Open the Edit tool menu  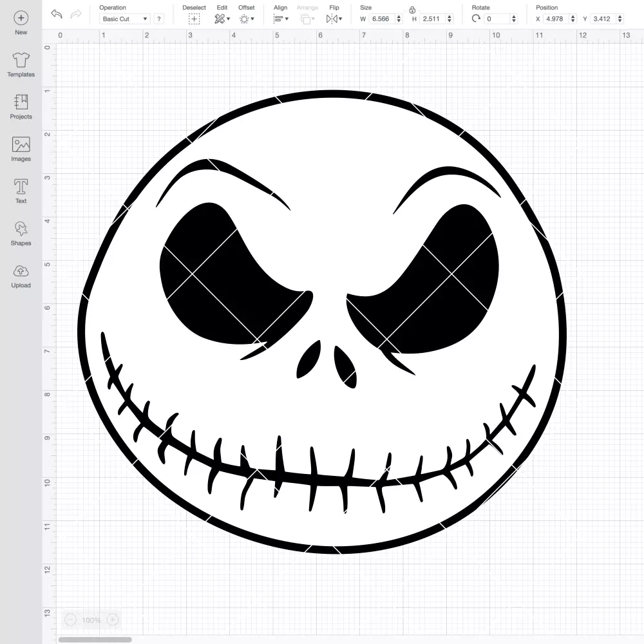(x=222, y=19)
